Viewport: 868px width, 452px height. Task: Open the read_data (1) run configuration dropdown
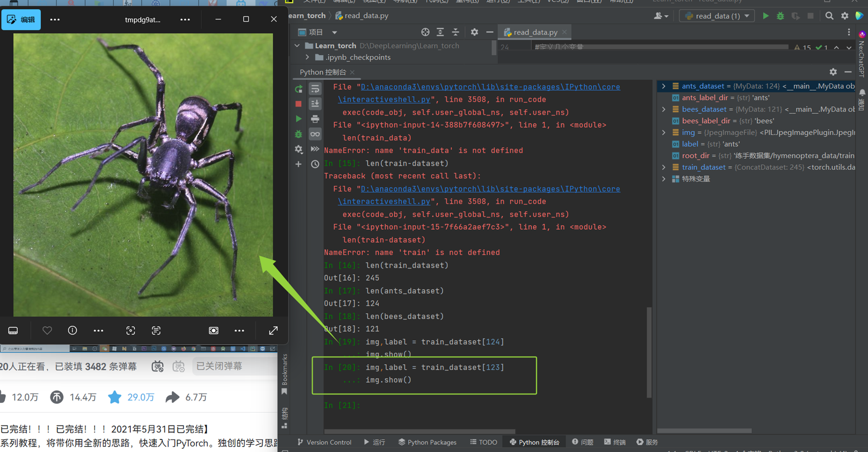(x=717, y=16)
